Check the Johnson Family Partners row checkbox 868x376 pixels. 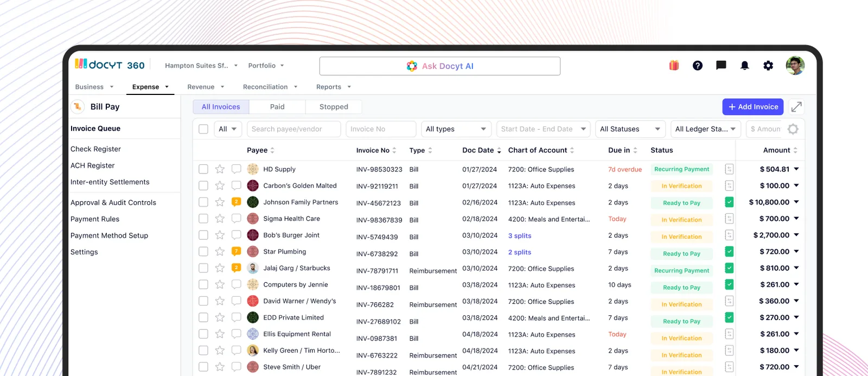tap(203, 202)
